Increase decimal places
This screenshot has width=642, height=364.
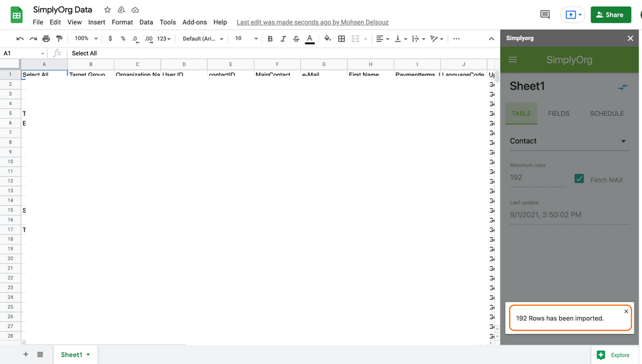pyautogui.click(x=148, y=38)
